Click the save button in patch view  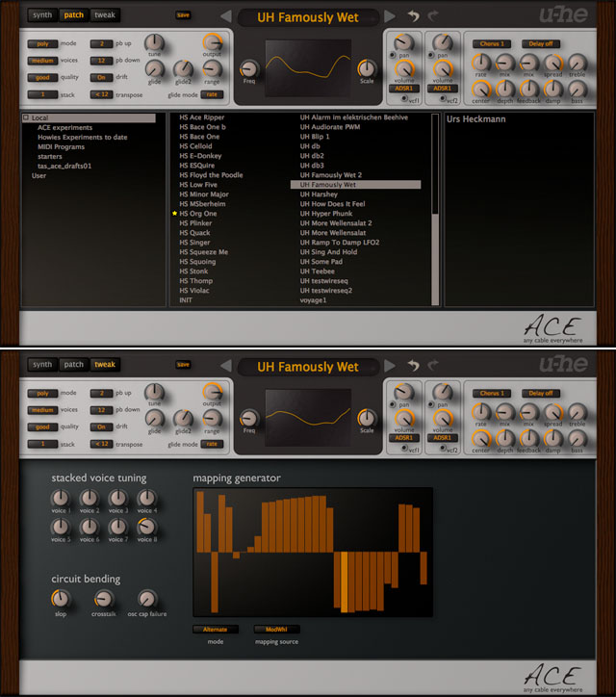[x=183, y=15]
